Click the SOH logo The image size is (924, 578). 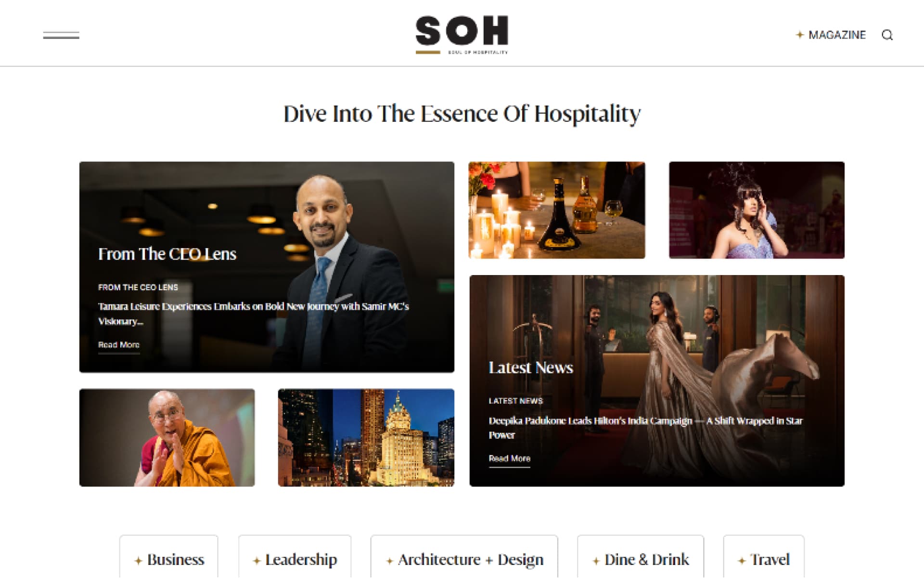pyautogui.click(x=462, y=35)
